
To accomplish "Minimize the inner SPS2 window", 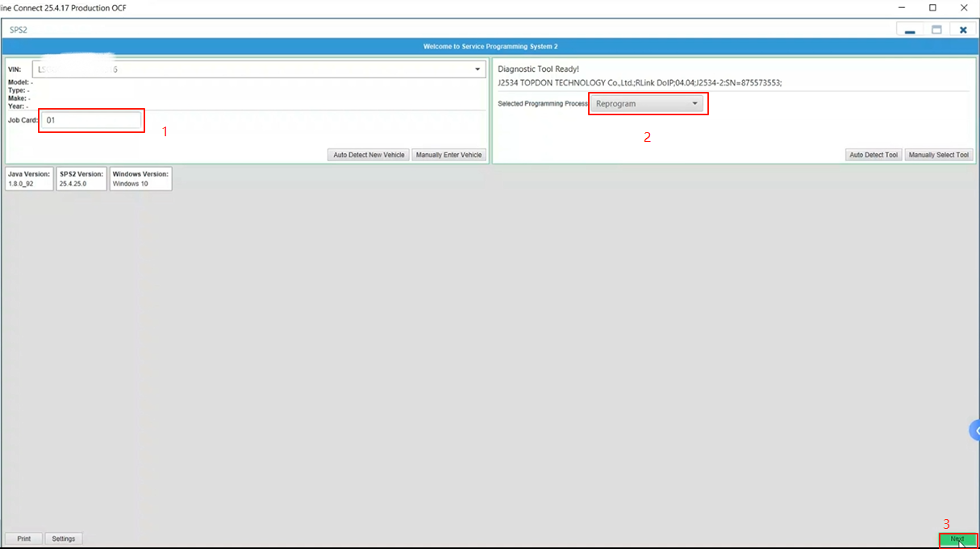I will coord(910,30).
